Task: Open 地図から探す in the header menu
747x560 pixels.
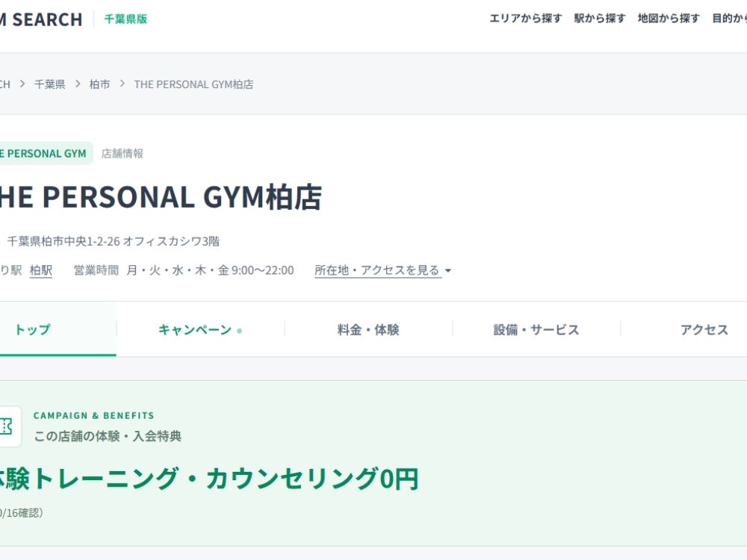Action: [x=669, y=19]
